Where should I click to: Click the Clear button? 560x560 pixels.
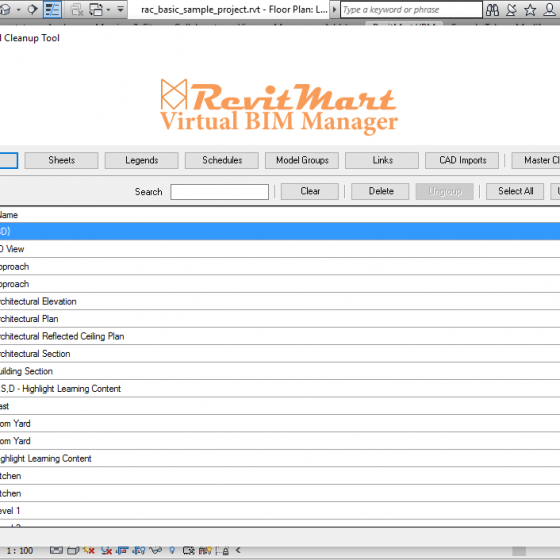click(x=310, y=191)
